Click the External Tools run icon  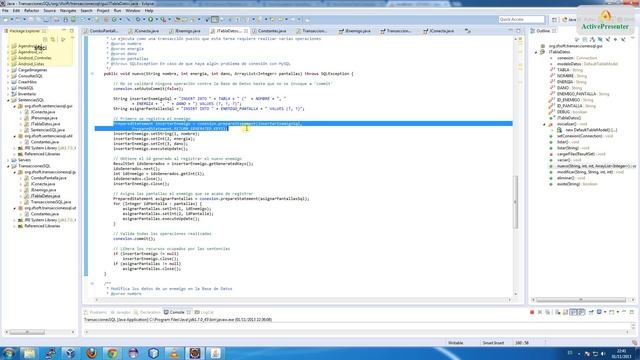[x=163, y=19]
